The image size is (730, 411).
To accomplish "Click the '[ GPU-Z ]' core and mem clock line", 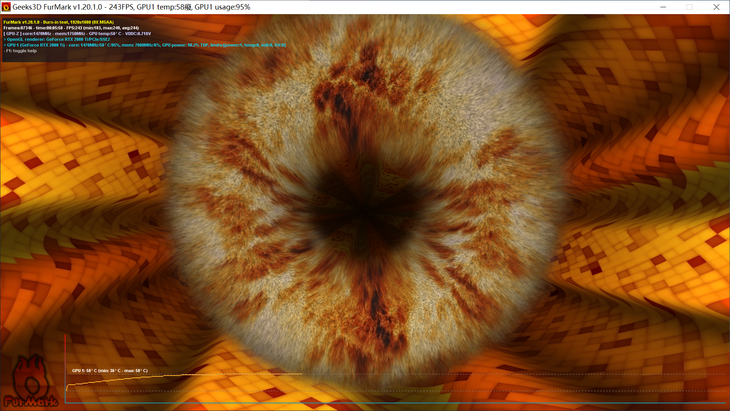I will (77, 34).
